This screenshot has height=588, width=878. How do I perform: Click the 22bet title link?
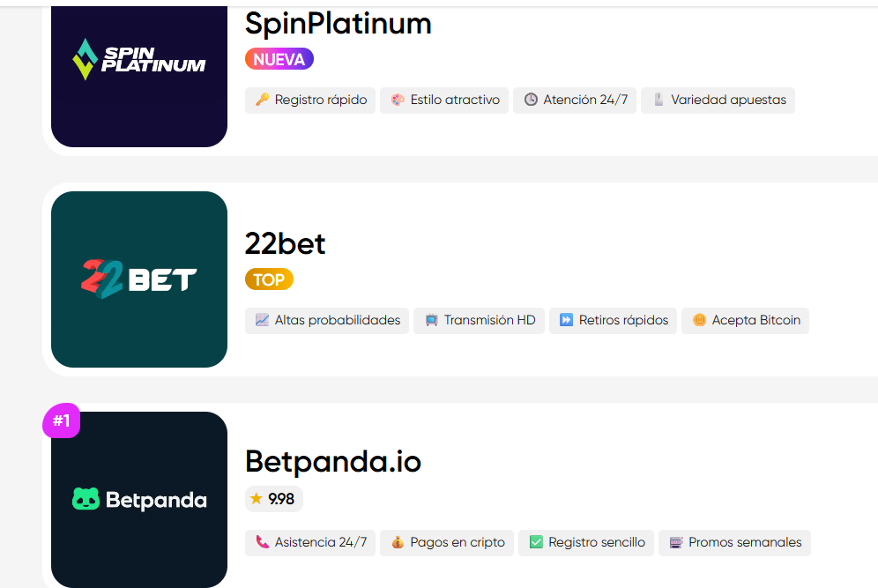[285, 243]
